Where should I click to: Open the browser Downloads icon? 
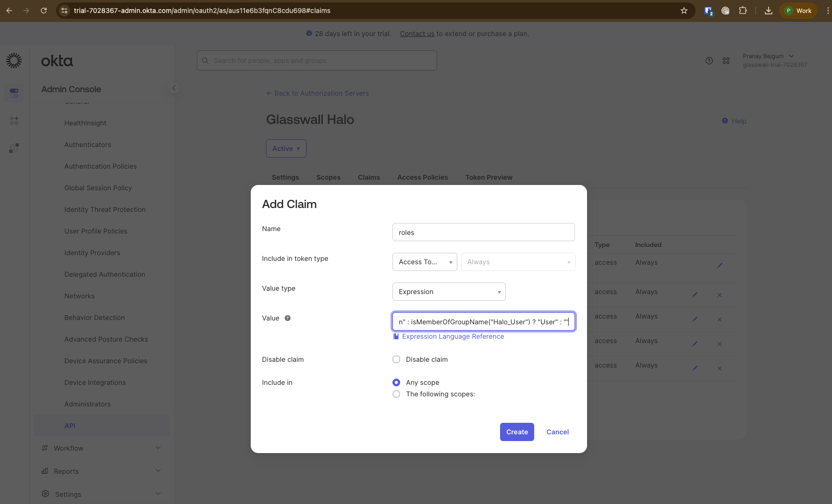pos(768,10)
